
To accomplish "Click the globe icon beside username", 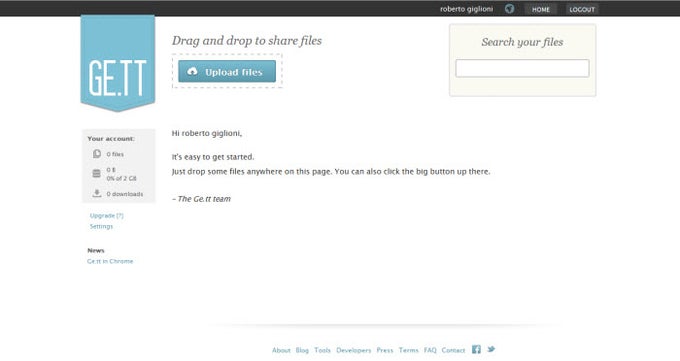I will [x=510, y=9].
